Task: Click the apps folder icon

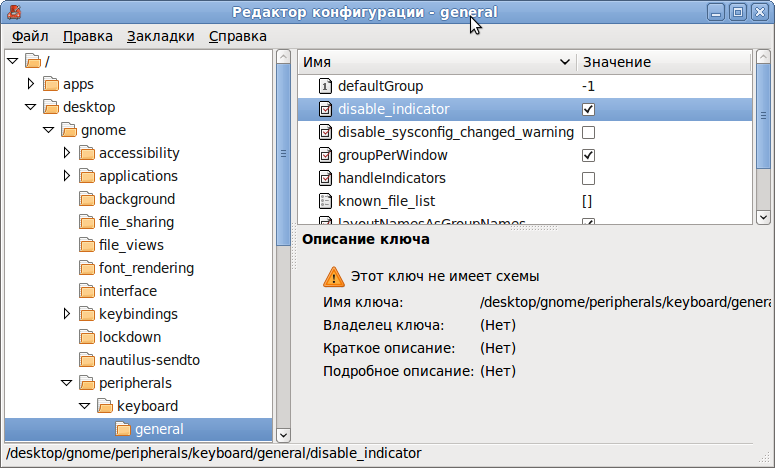Action: 51,84
